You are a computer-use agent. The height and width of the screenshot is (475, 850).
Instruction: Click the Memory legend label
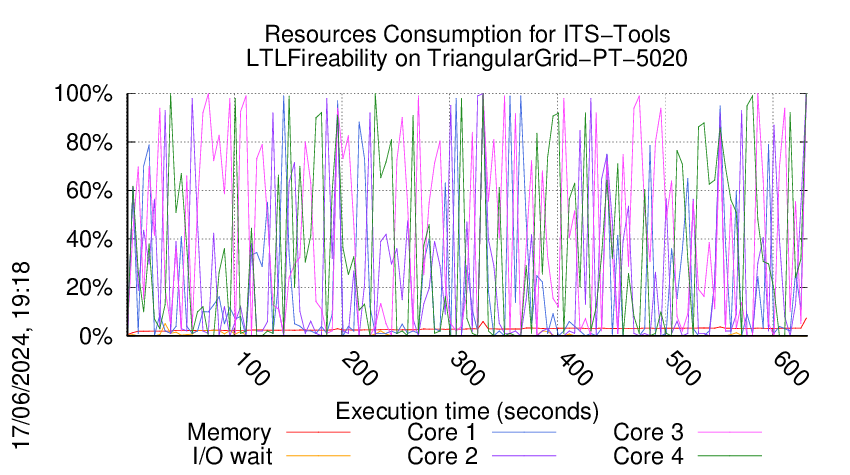pos(229,433)
